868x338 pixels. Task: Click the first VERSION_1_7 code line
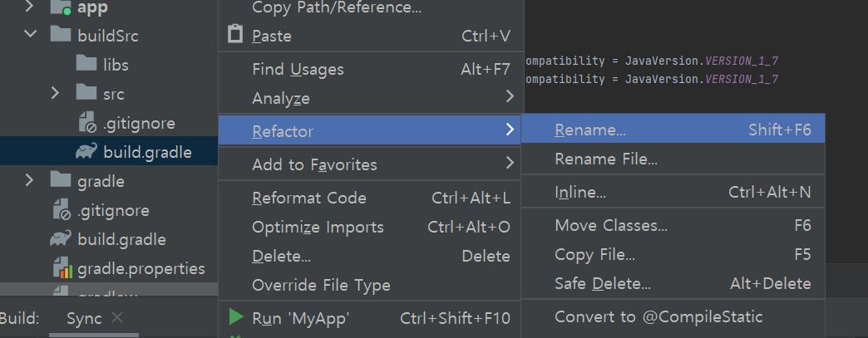point(652,61)
